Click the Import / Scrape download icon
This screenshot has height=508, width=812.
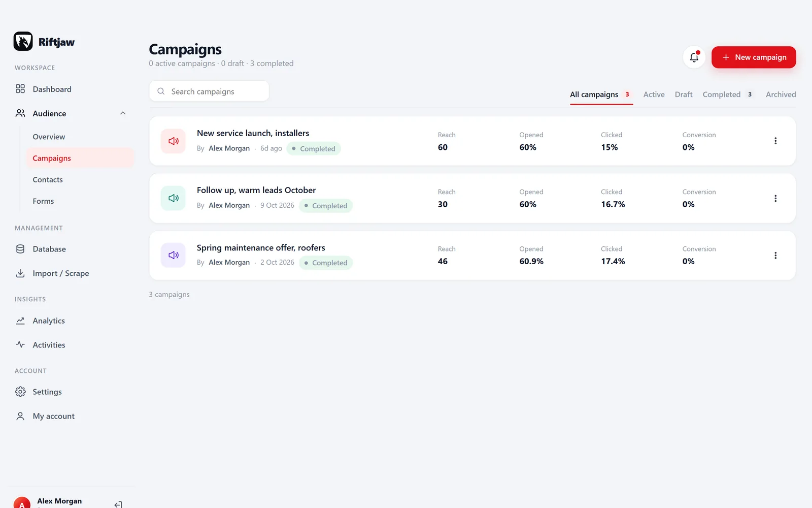pyautogui.click(x=20, y=273)
